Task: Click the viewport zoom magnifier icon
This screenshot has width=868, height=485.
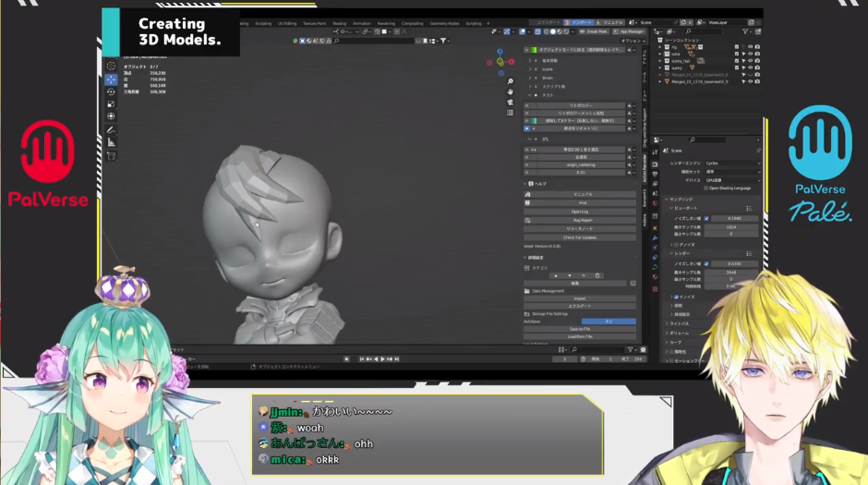Action: point(510,81)
